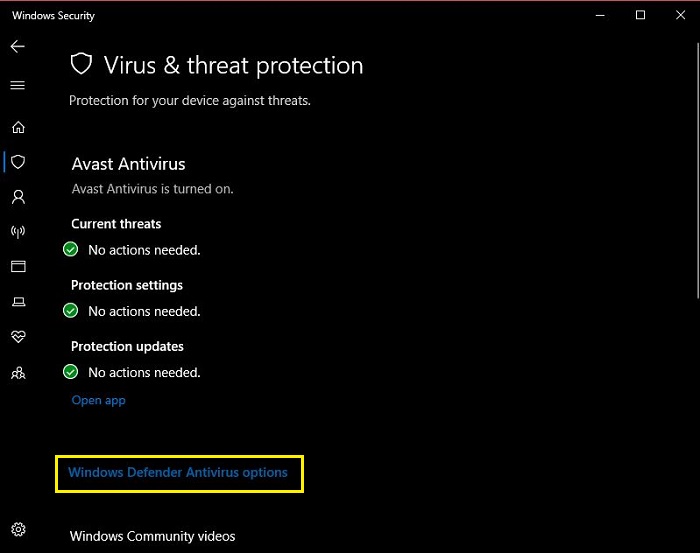Open Firewall & network protection icon
700x553 pixels.
coord(18,231)
